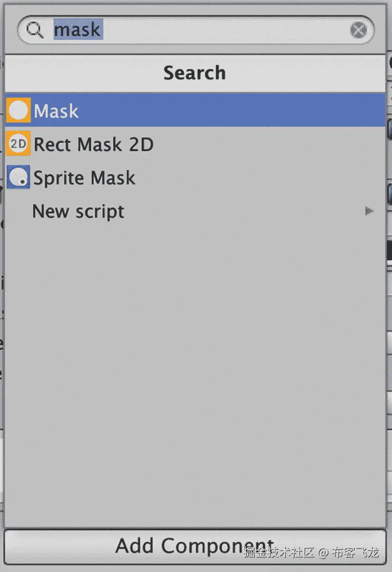Click the orange Mask component icon

coord(18,110)
